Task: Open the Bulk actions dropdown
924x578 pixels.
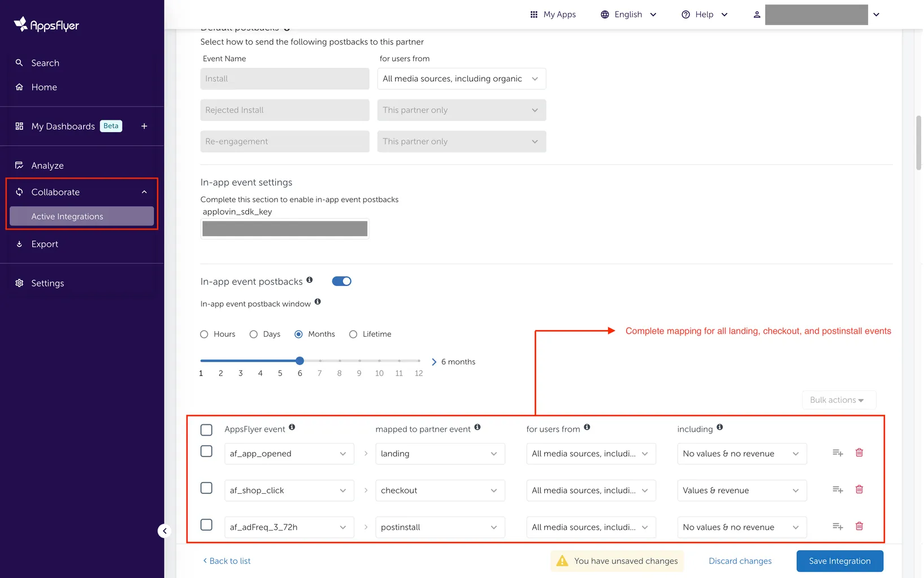Action: [839, 399]
